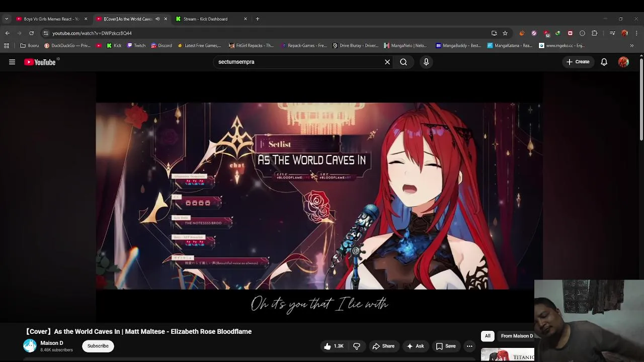Open the DuckDuckGo bookmark
Screen dimensions: 644x362
click(x=67, y=45)
